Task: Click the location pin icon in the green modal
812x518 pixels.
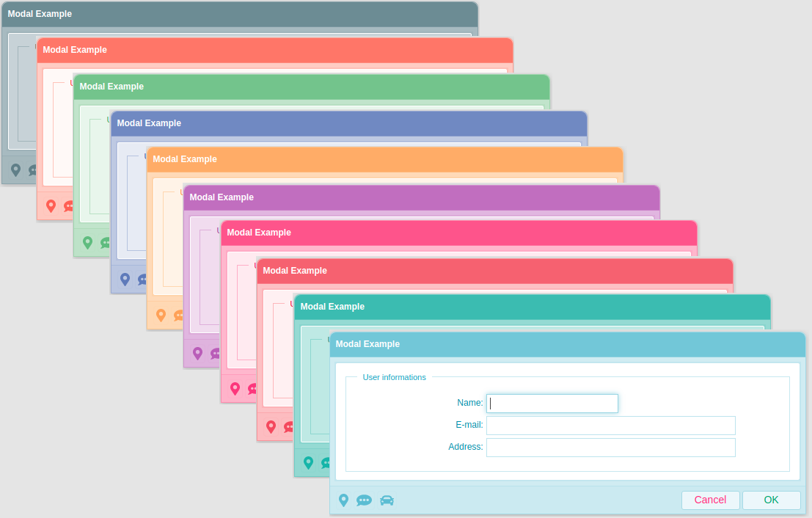Action: (87, 243)
